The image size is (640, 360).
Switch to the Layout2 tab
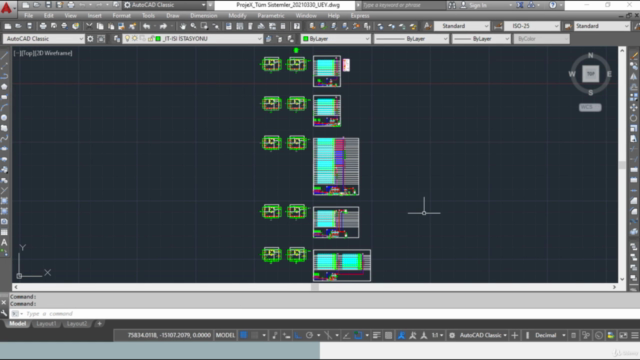[77, 324]
